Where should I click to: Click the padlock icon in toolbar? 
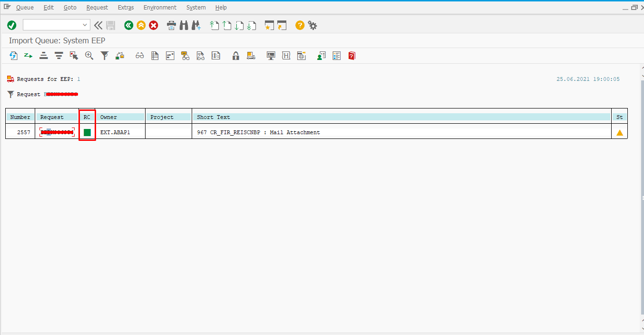235,56
